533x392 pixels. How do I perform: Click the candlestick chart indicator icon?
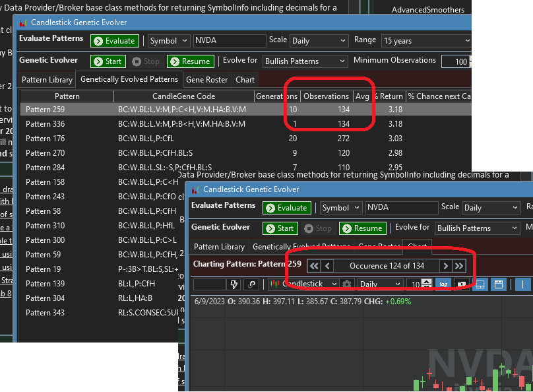tap(276, 284)
